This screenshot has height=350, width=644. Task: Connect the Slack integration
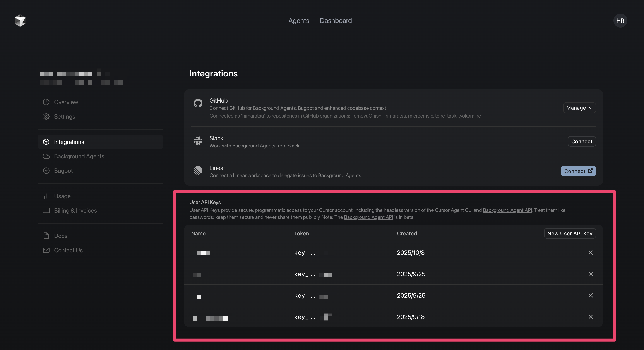click(582, 141)
